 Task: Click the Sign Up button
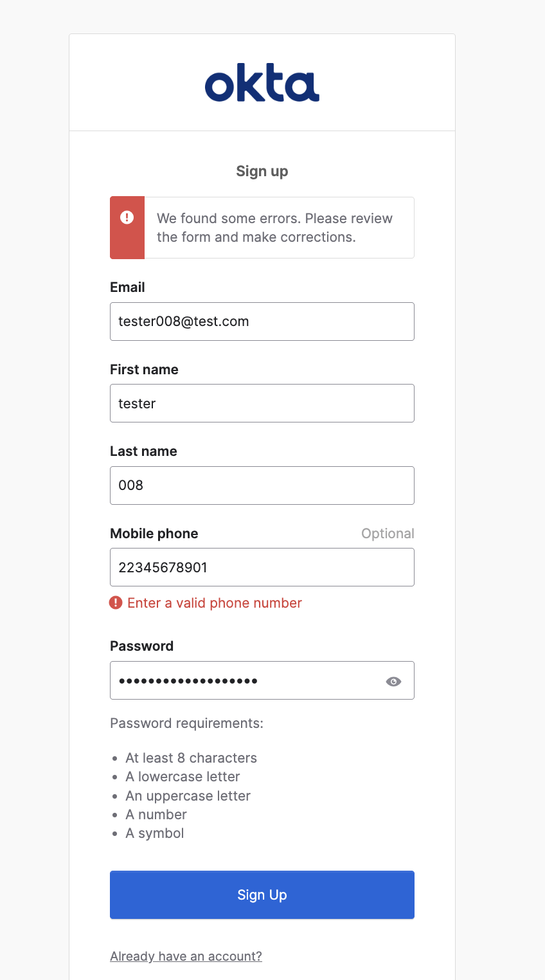tap(262, 894)
